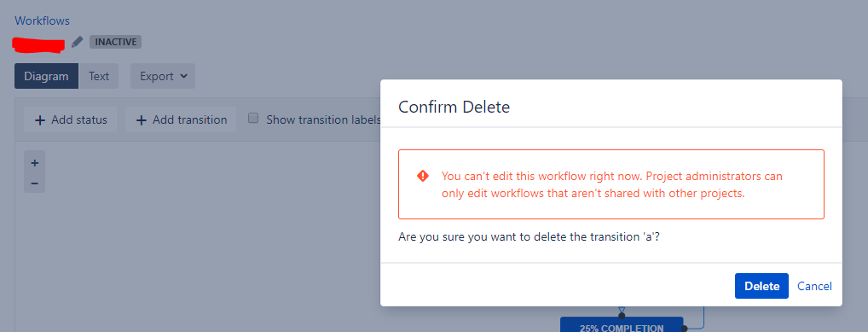
Task: Switch to the Text tab
Action: (x=99, y=76)
